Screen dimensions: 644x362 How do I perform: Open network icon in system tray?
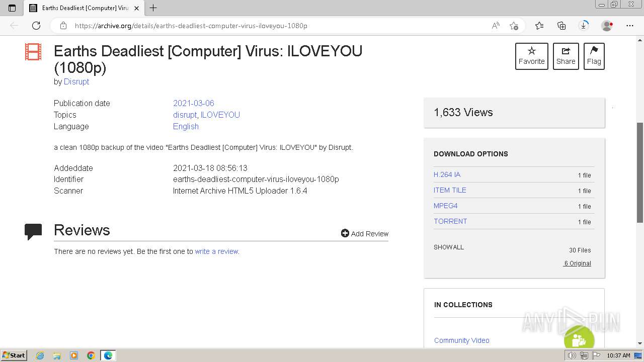coord(584,355)
